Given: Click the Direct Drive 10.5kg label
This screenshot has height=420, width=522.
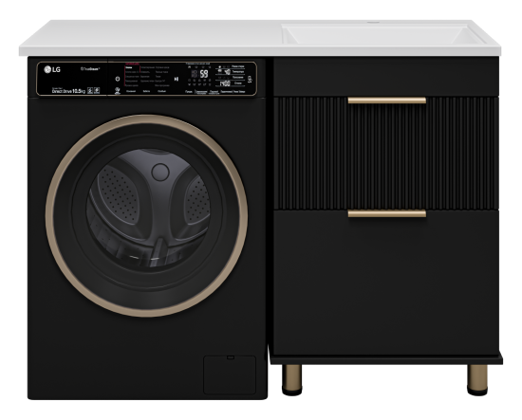Looking at the screenshot, I should click(68, 90).
